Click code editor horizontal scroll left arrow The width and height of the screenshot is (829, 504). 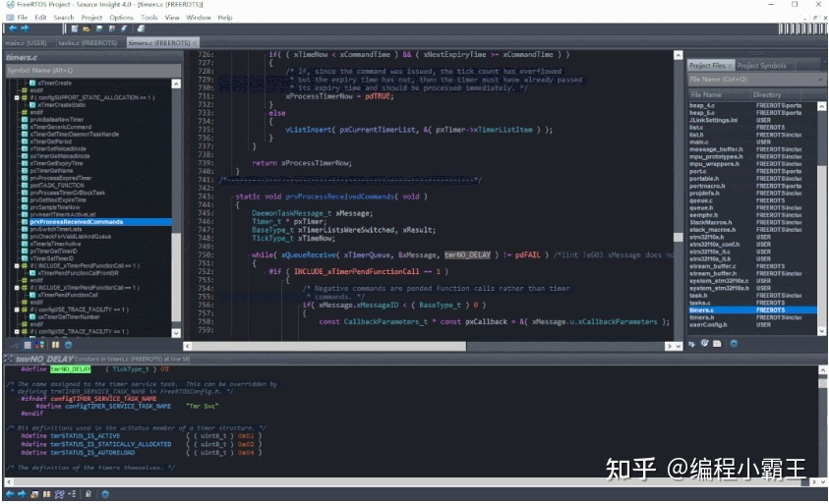point(188,346)
